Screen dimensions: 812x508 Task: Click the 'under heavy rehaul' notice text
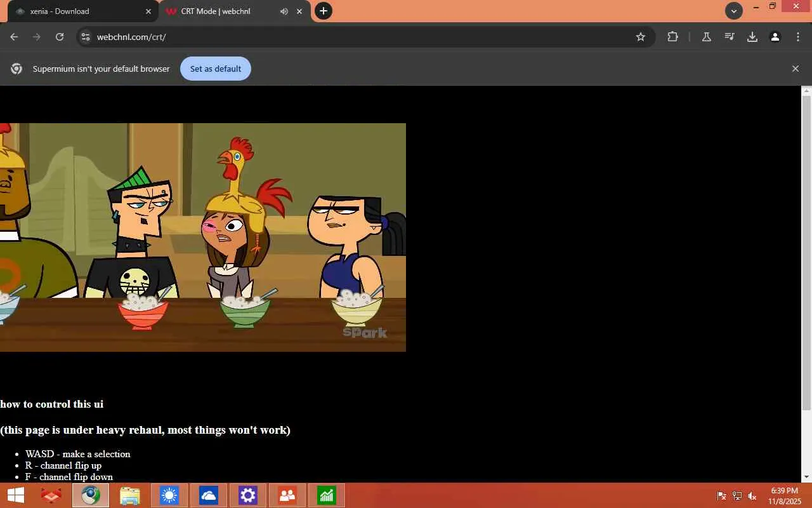145,430
